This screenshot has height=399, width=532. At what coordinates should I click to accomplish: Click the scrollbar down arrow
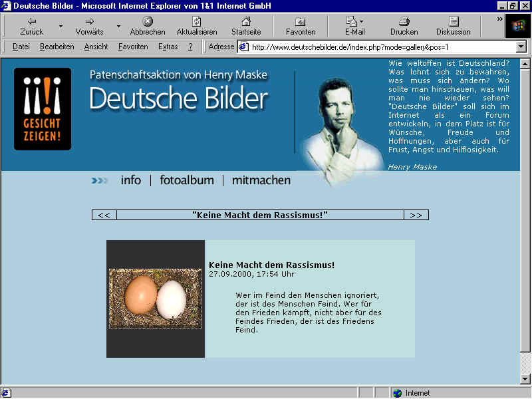525,378
